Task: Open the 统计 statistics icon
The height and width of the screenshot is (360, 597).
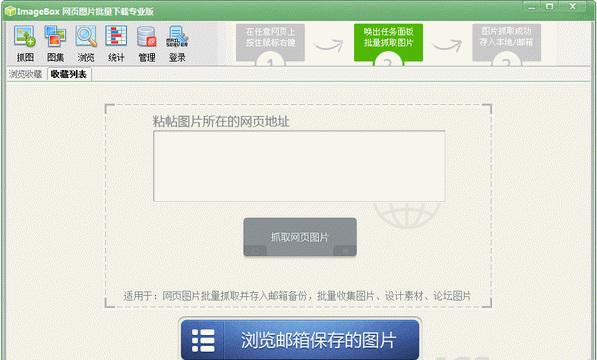Action: (116, 43)
